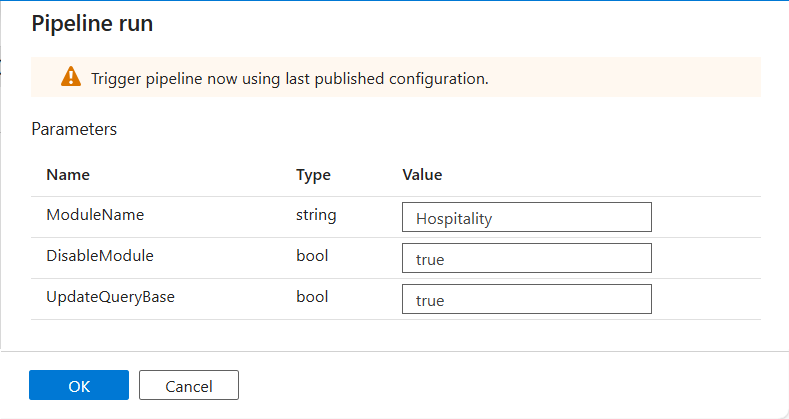Click the bool type in the DisableModule row
This screenshot has width=789, height=419.
[312, 256]
